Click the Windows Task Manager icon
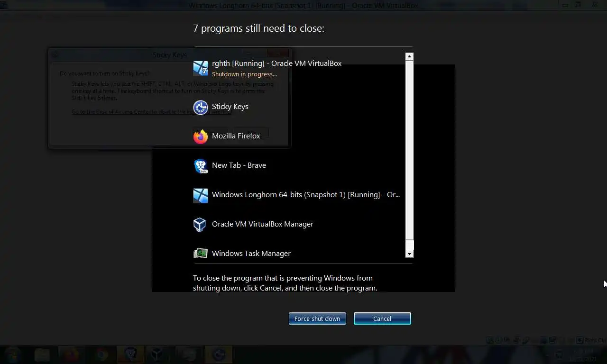This screenshot has width=607, height=364. (x=201, y=254)
